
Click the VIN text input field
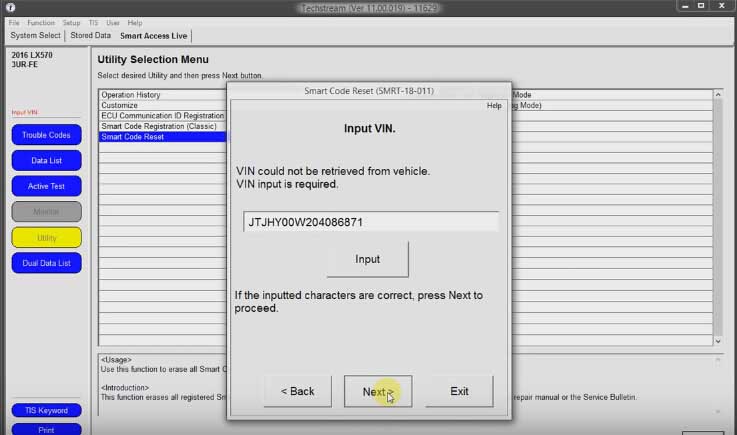click(x=370, y=222)
